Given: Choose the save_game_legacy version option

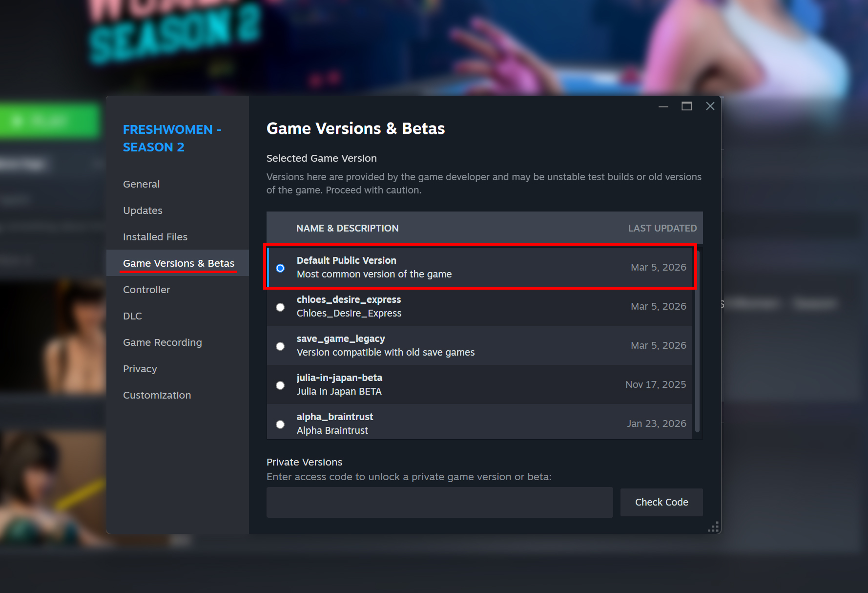Looking at the screenshot, I should tap(280, 346).
